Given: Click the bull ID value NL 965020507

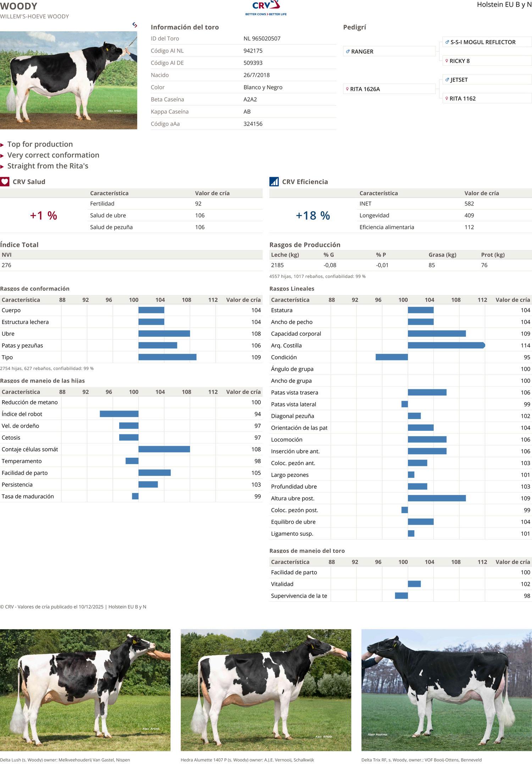Looking at the screenshot, I should pos(262,38).
